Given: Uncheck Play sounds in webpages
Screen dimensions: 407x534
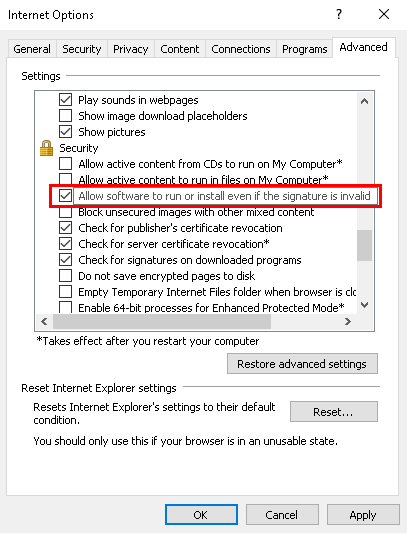Looking at the screenshot, I should tap(65, 100).
